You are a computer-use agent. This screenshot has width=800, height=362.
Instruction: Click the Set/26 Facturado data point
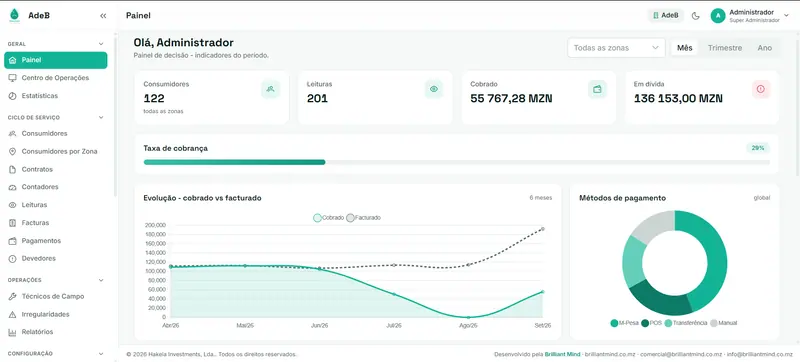pyautogui.click(x=542, y=229)
